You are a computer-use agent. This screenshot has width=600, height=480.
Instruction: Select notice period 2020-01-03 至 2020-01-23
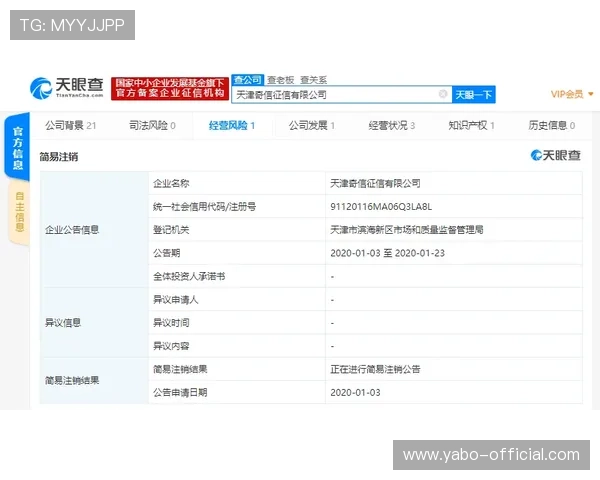pyautogui.click(x=387, y=253)
